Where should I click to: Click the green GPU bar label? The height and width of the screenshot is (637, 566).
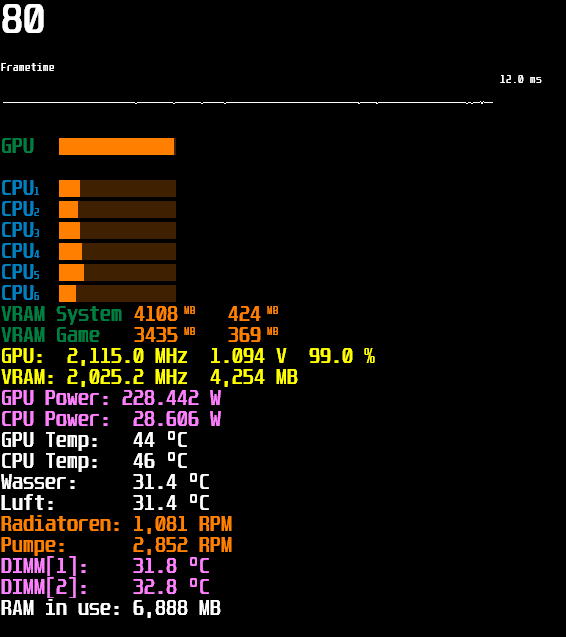18,146
